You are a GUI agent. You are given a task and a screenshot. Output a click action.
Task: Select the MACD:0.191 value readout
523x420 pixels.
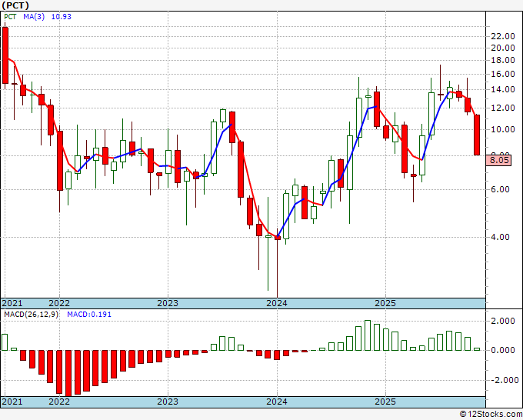89,315
